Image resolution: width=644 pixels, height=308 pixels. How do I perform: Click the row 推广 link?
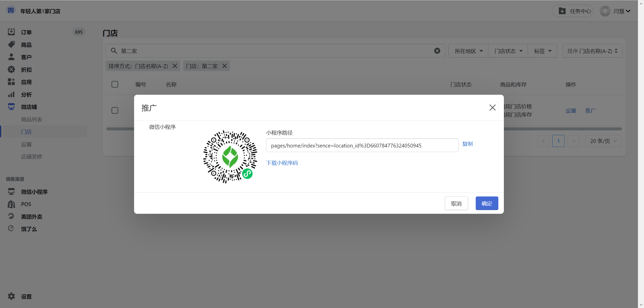590,111
